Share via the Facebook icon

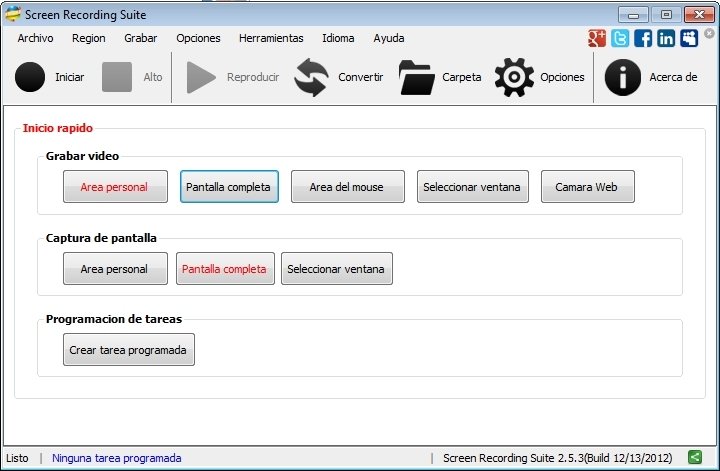(x=643, y=38)
